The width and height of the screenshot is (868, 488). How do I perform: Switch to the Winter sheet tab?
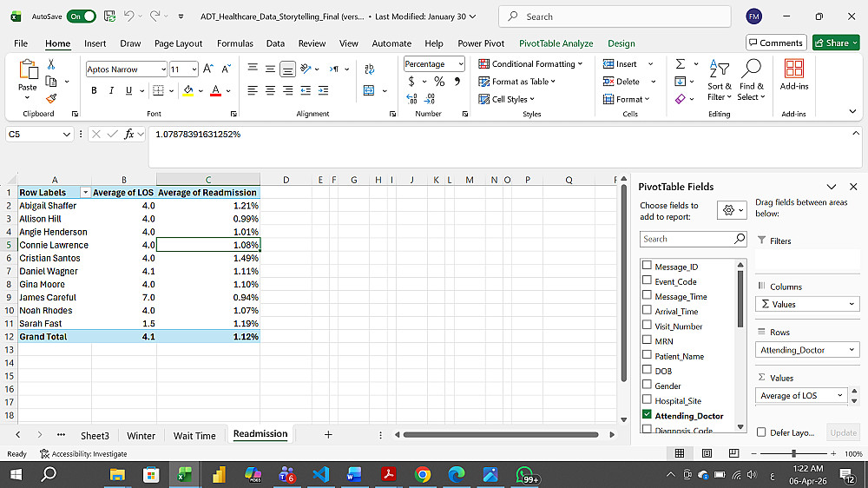[x=141, y=435]
